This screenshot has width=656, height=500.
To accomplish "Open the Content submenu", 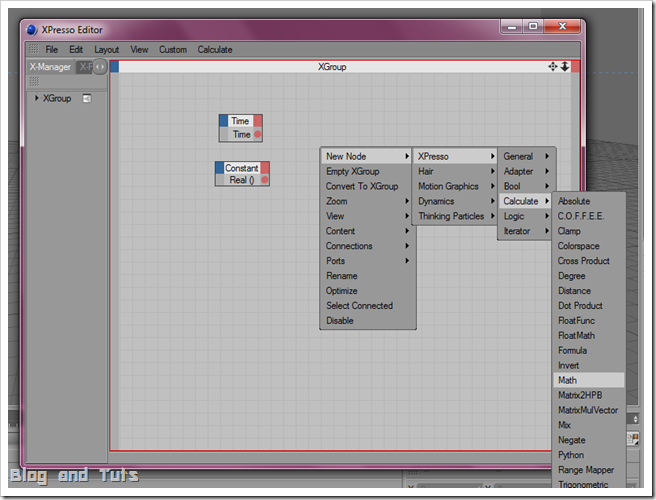I will tap(367, 231).
